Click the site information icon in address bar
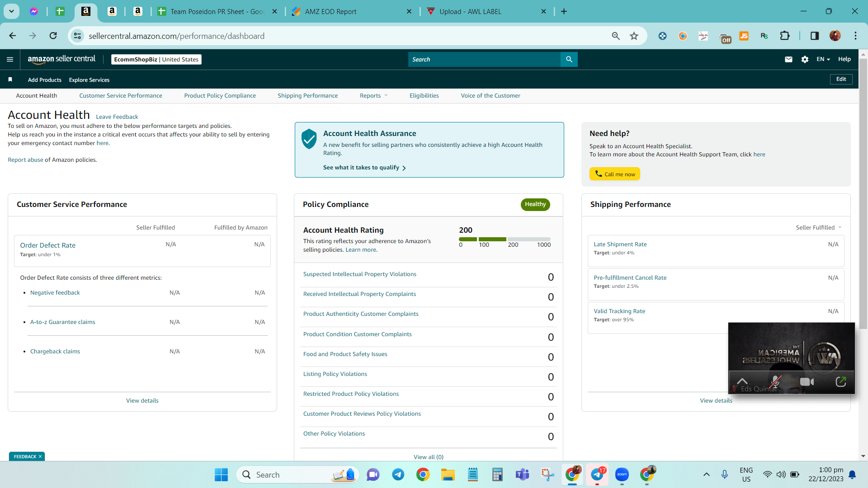Image resolution: width=868 pixels, height=488 pixels. (78, 36)
